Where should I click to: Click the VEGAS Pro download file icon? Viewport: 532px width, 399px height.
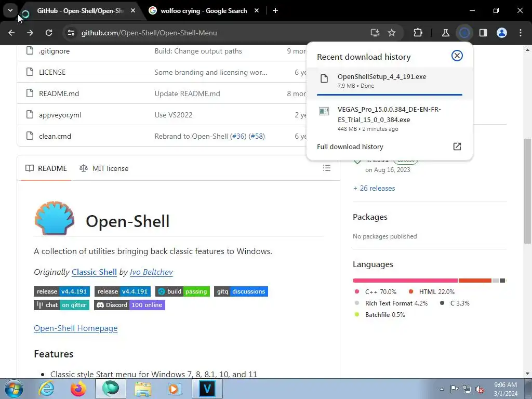coord(324,111)
